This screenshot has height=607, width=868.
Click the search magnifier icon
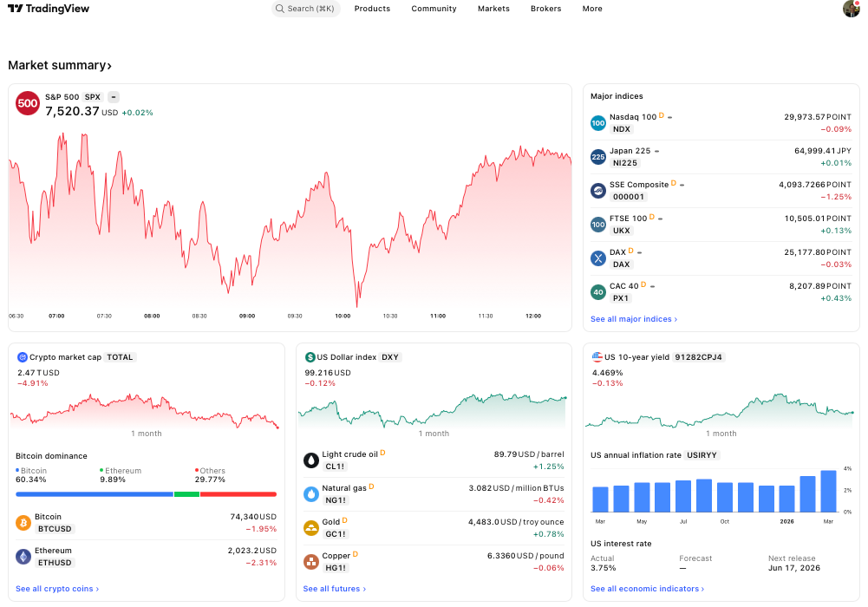pyautogui.click(x=279, y=9)
